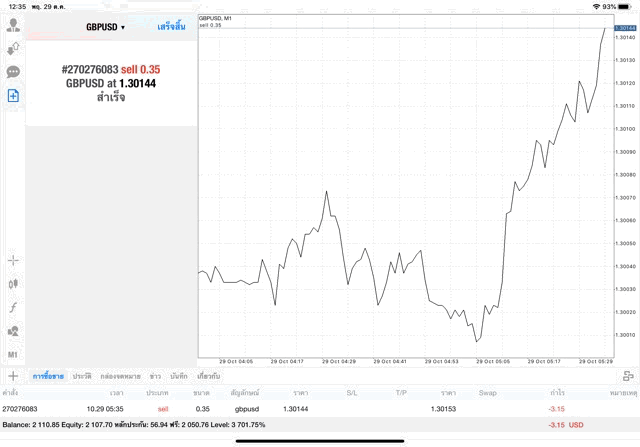This screenshot has width=640, height=447.
Task: Select the 10.29 05:35 time cell
Action: tap(105, 409)
